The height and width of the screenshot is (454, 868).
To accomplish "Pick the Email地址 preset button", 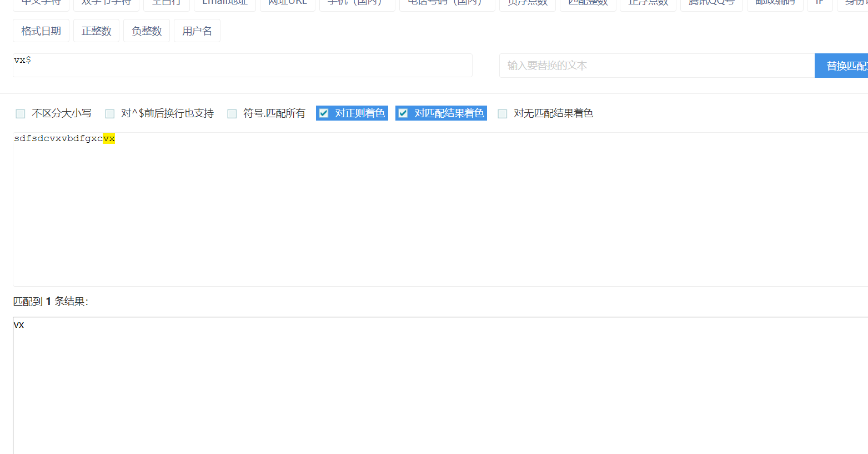I will point(225,4).
